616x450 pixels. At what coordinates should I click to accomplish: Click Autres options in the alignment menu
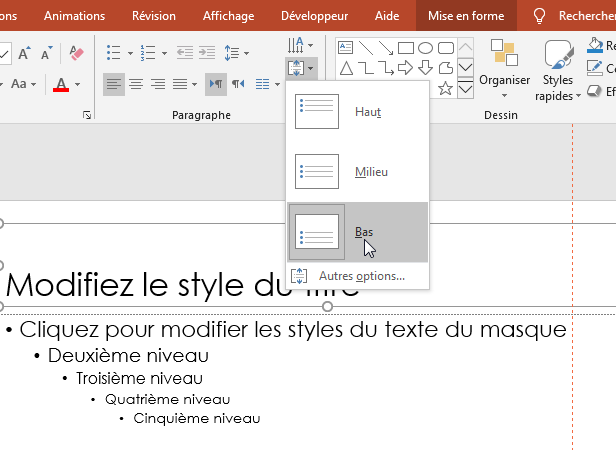361,276
